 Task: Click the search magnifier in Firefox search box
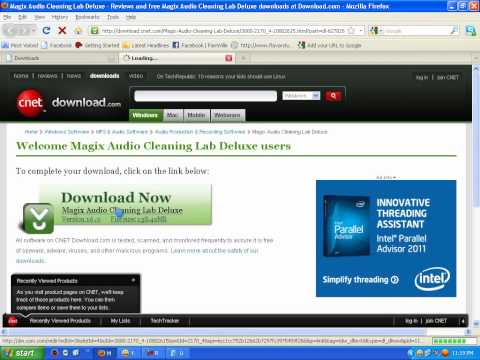454,31
